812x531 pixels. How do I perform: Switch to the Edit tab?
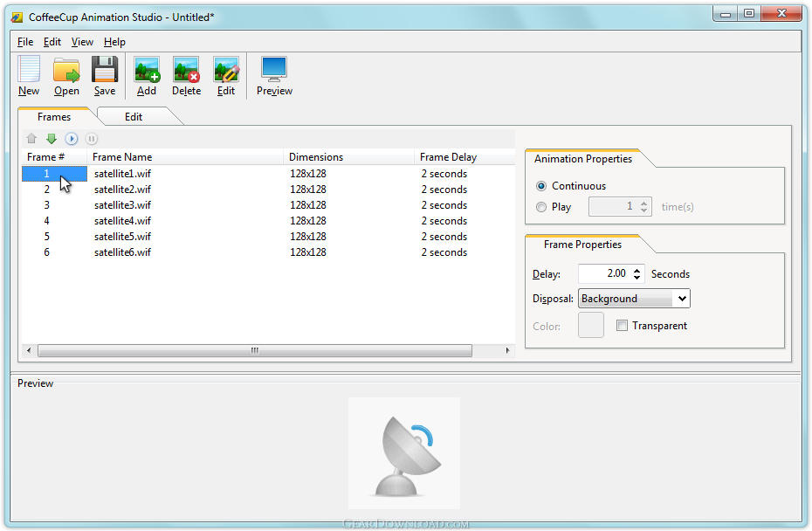[x=134, y=117]
